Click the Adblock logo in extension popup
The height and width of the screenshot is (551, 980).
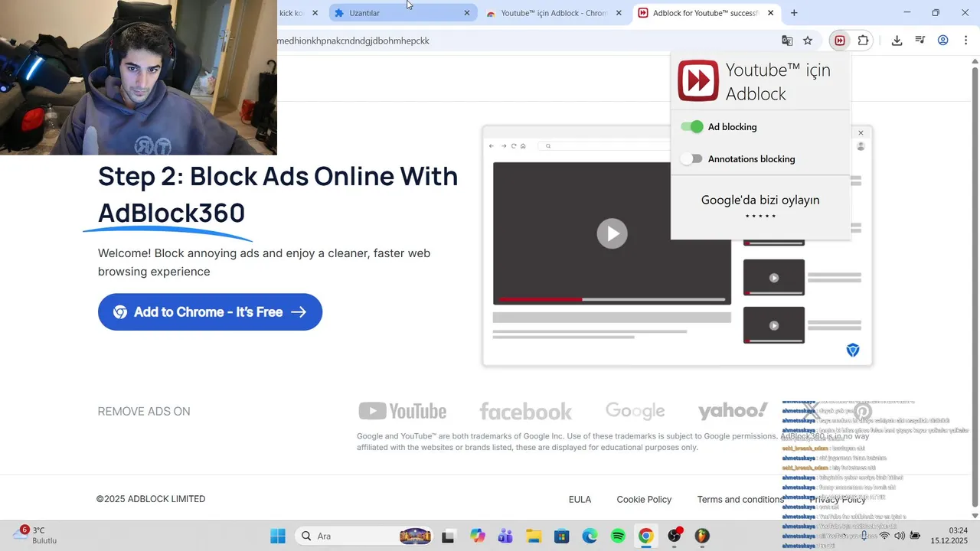[698, 81]
